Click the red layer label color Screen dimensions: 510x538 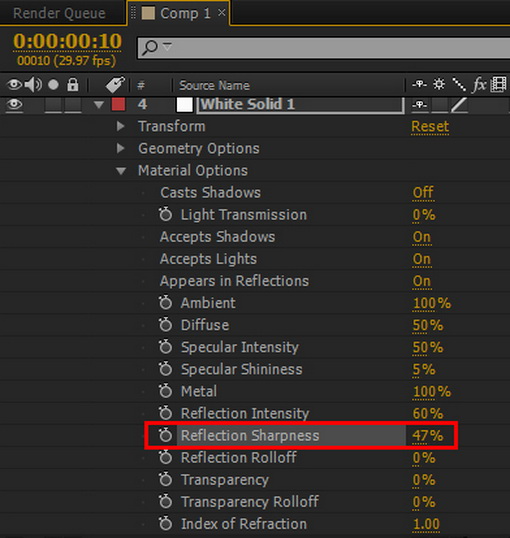[x=118, y=104]
